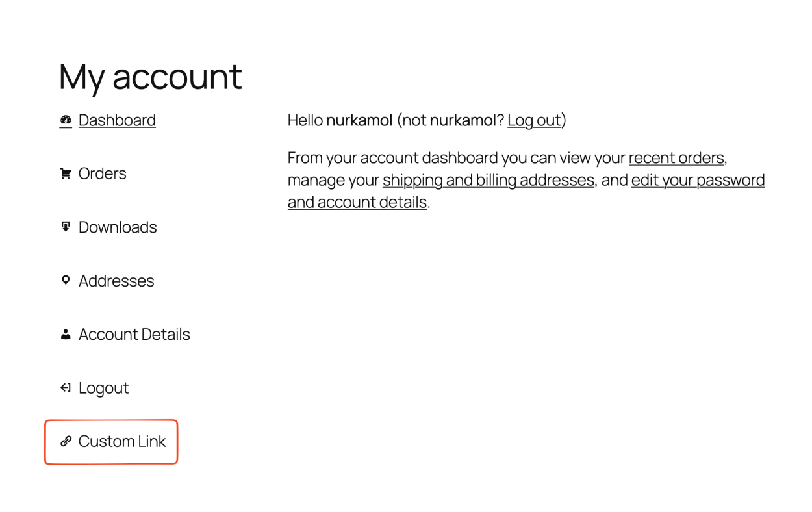This screenshot has height=512, width=812.
Task: Click the Dashboard icon in the sidebar
Action: click(x=65, y=120)
